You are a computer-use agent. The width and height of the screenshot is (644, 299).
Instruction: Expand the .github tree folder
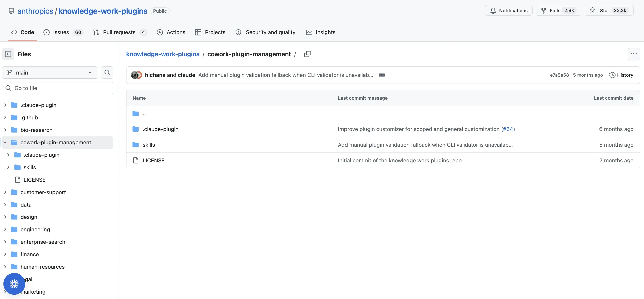5,117
